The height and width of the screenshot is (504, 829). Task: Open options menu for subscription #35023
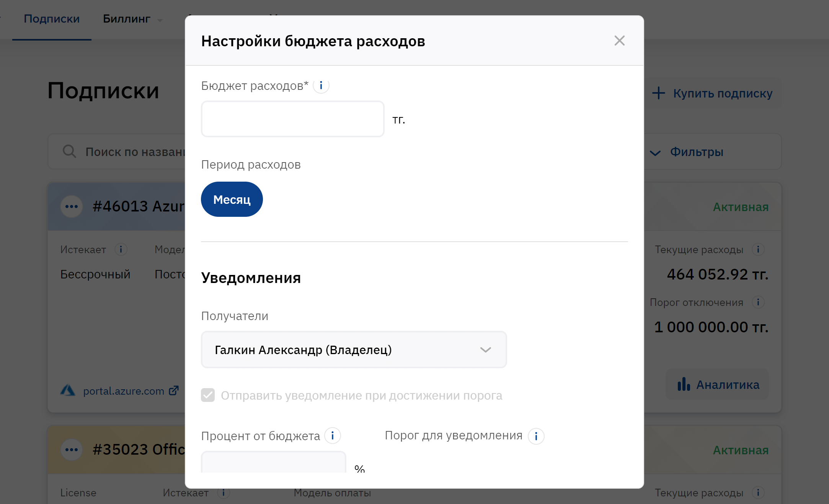tap(72, 450)
